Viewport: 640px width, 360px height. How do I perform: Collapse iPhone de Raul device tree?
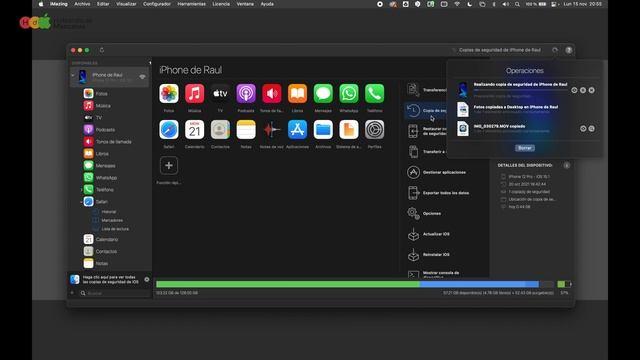pos(73,76)
